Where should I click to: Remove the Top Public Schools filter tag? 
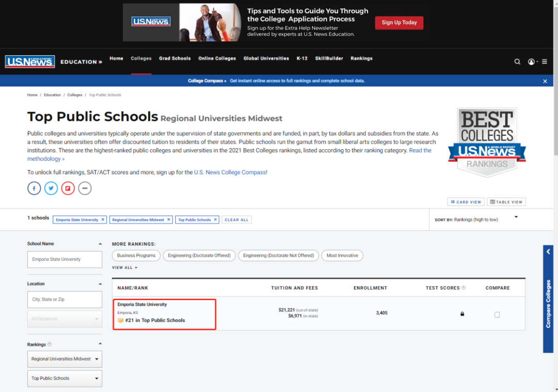click(x=215, y=219)
